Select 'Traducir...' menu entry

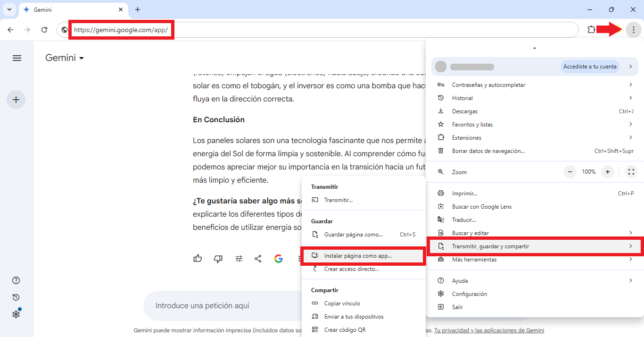click(x=535, y=220)
